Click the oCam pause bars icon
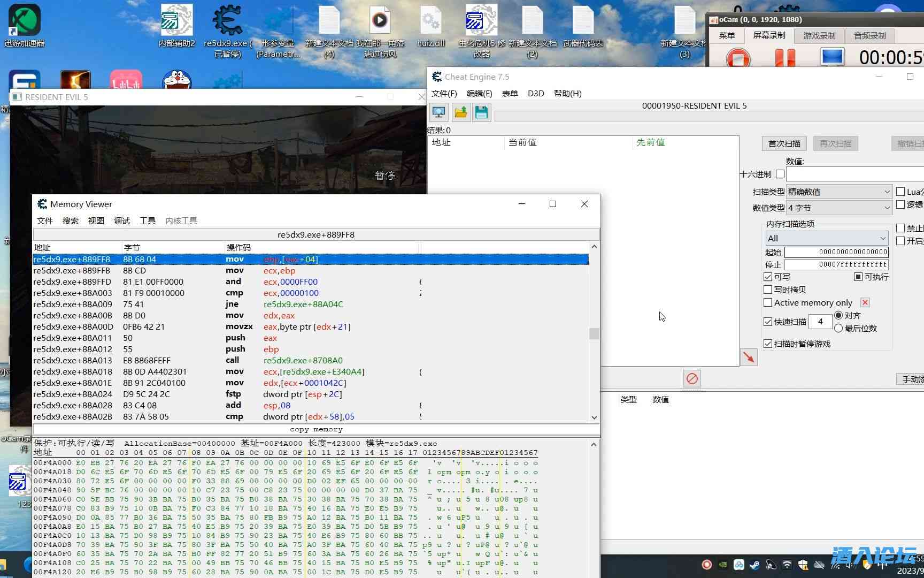 pyautogui.click(x=784, y=57)
